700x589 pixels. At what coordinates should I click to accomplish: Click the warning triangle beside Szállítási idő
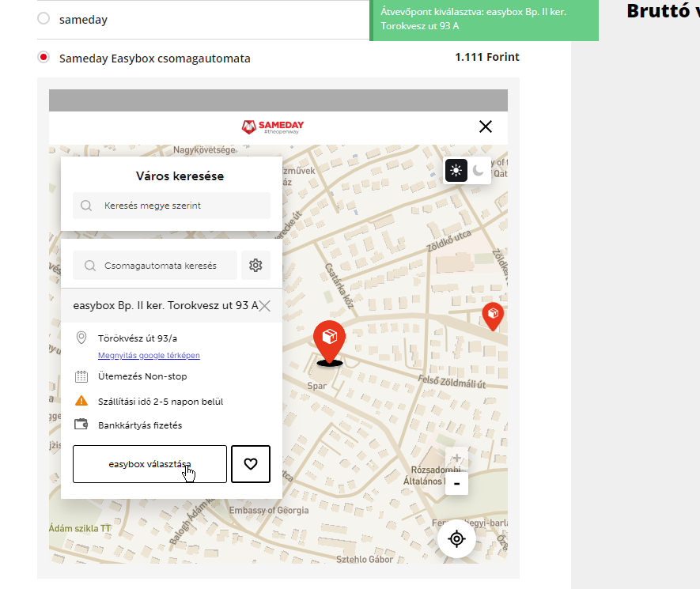click(x=81, y=401)
